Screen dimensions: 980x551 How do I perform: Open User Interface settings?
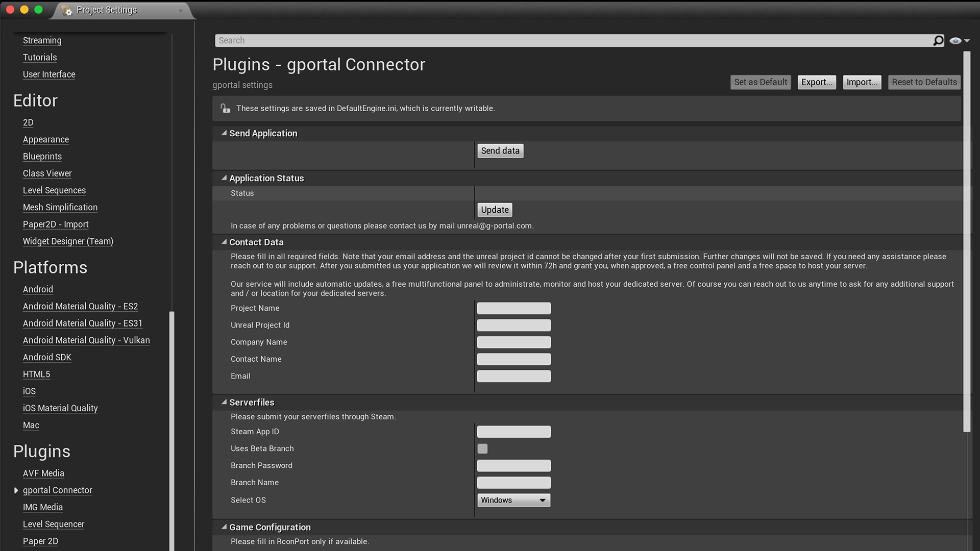(x=49, y=74)
